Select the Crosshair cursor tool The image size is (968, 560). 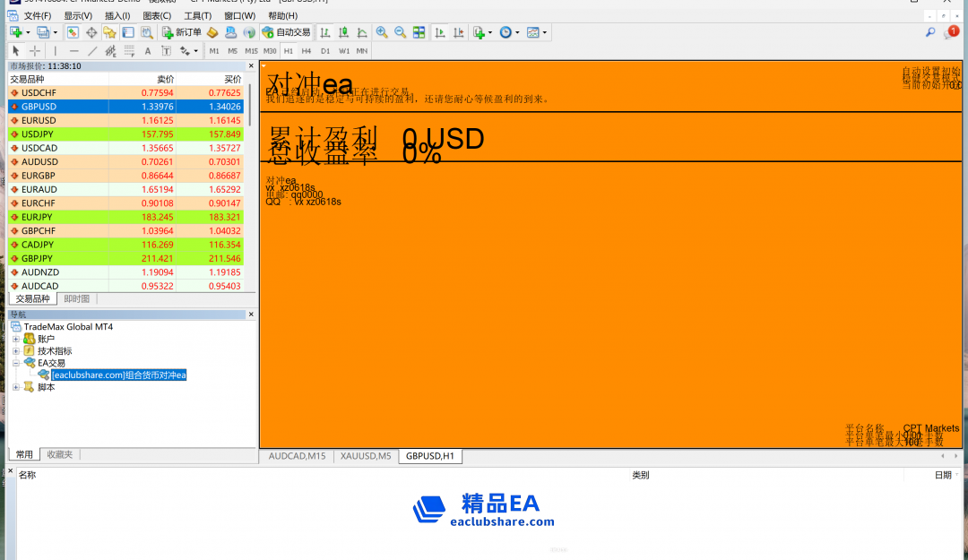pos(35,51)
